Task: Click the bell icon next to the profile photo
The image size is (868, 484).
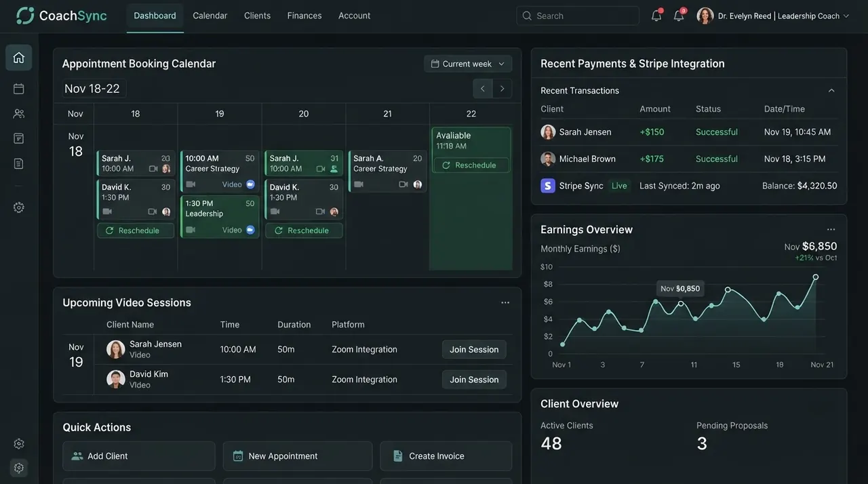Action: pos(679,16)
